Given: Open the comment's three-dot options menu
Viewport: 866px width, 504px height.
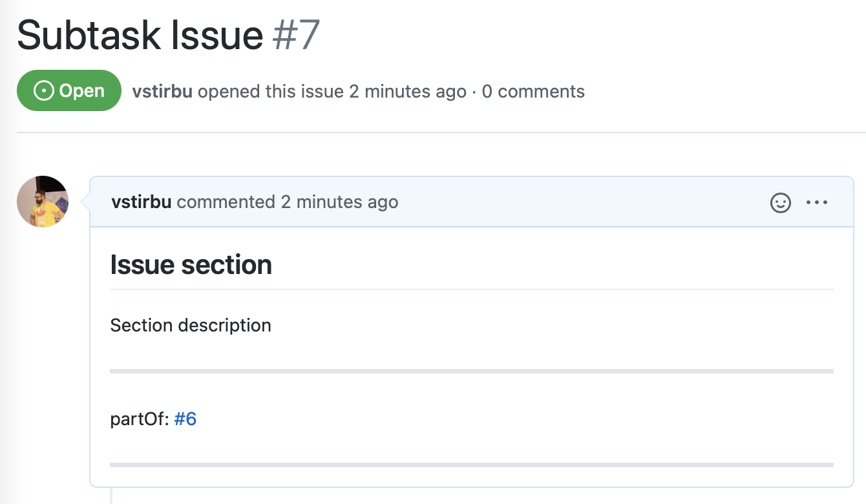Looking at the screenshot, I should [x=817, y=203].
